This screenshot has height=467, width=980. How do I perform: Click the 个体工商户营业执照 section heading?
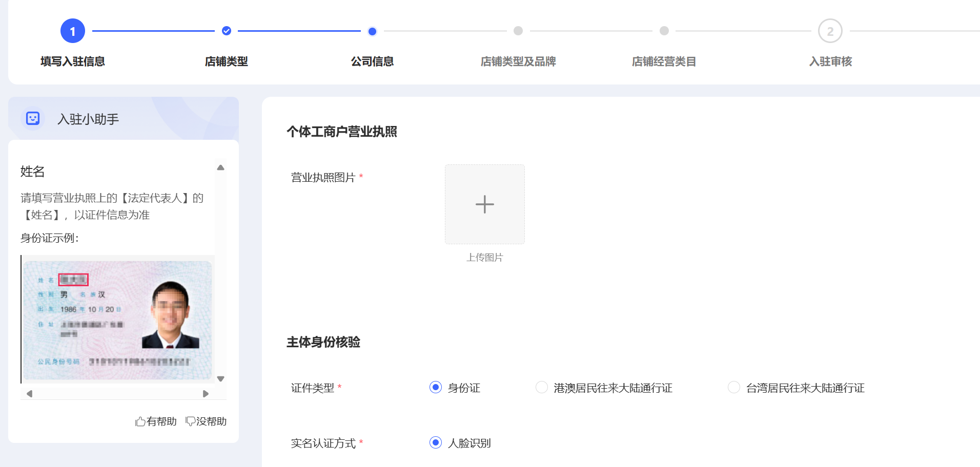tap(342, 132)
